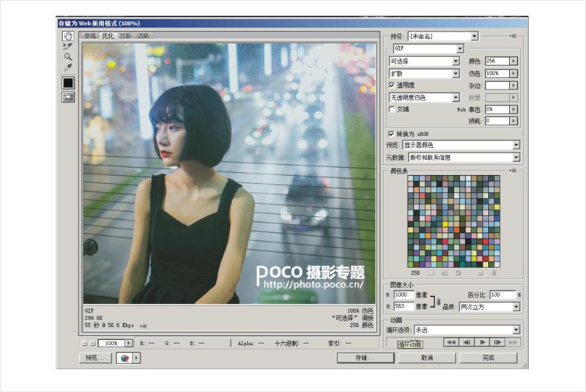
Task: Click the new color icon in the color table
Action: (x=480, y=273)
